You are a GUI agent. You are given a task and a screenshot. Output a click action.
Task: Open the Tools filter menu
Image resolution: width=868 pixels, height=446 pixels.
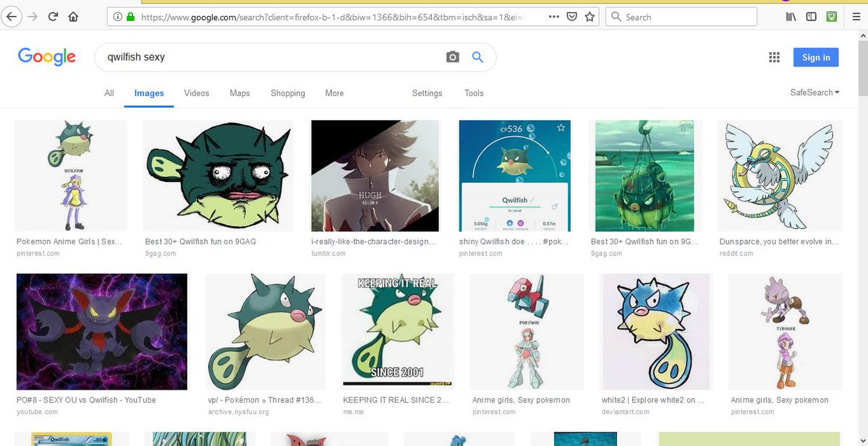(474, 93)
